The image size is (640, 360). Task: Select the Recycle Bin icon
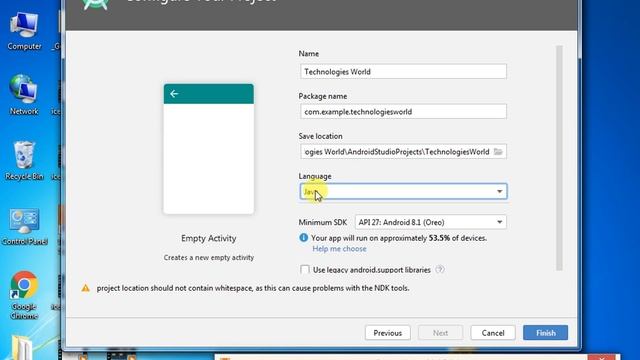pos(24,160)
